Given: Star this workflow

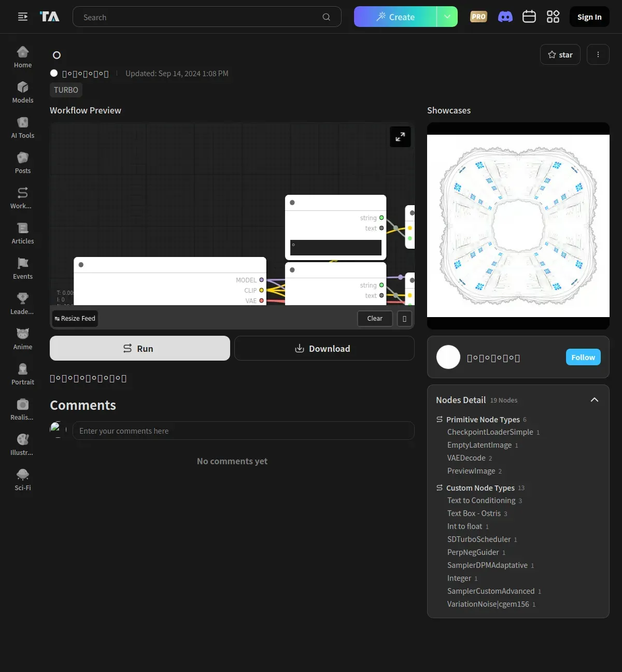Looking at the screenshot, I should 560,54.
